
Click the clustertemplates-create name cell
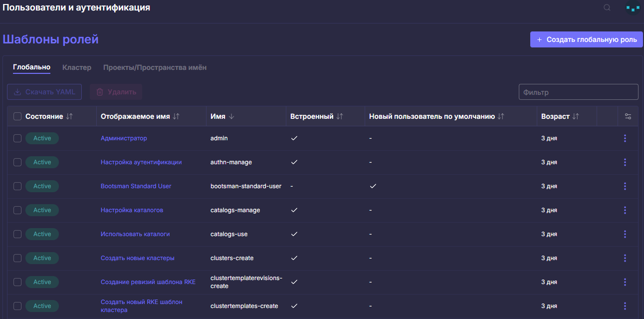pos(244,306)
